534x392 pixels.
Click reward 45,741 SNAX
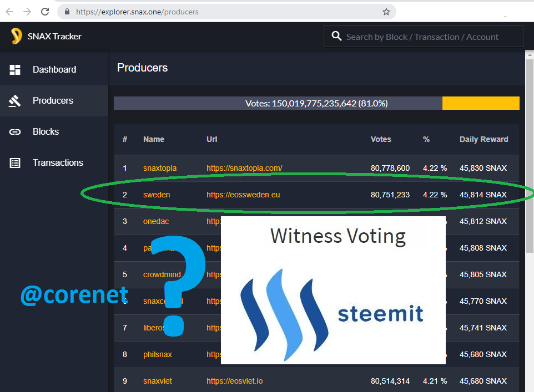click(x=483, y=328)
